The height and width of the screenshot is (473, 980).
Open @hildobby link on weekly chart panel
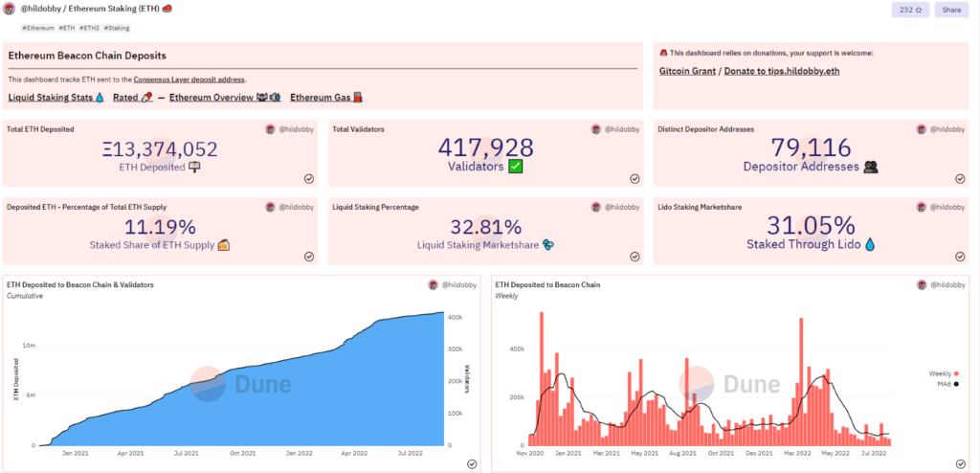947,284
